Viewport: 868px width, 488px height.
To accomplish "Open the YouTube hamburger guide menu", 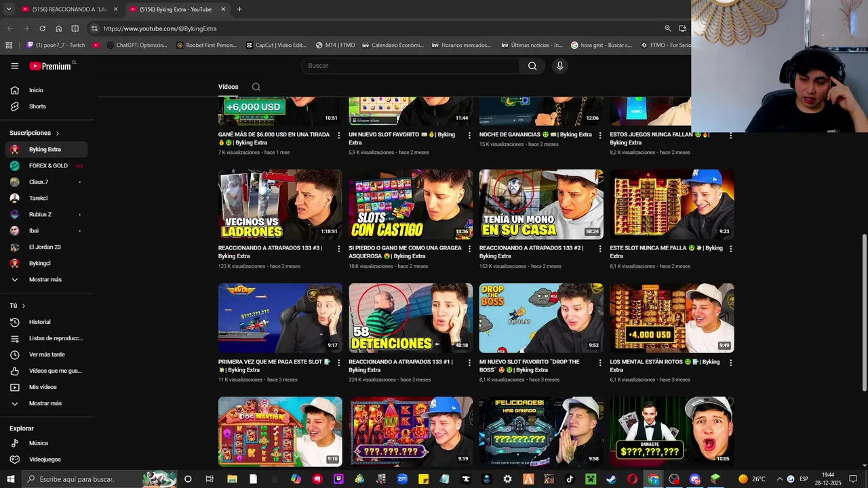I will pyautogui.click(x=15, y=66).
